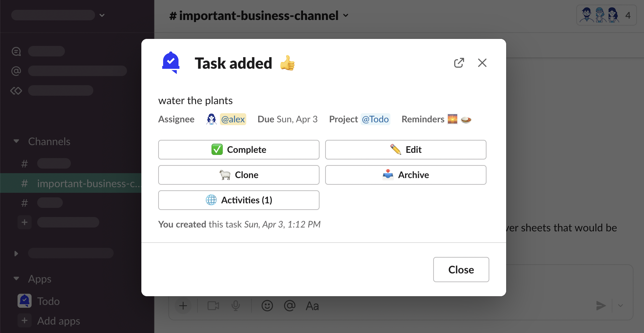Viewport: 644px width, 333px height.
Task: Click Add apps in sidebar
Action: pos(58,321)
